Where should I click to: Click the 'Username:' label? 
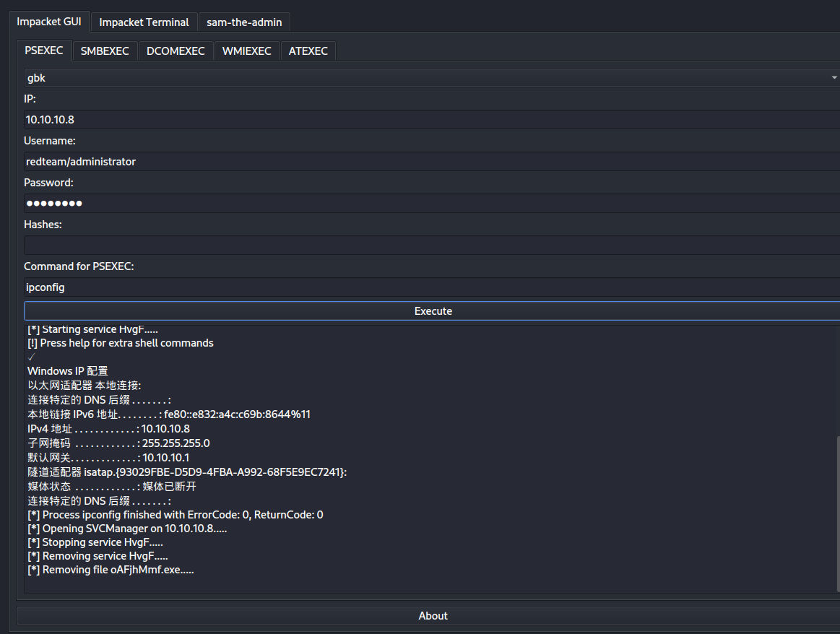click(x=50, y=141)
